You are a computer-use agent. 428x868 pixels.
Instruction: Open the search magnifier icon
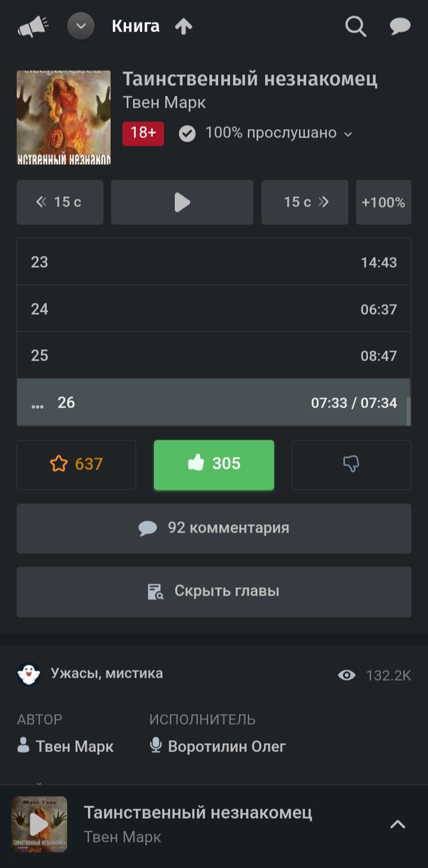355,27
